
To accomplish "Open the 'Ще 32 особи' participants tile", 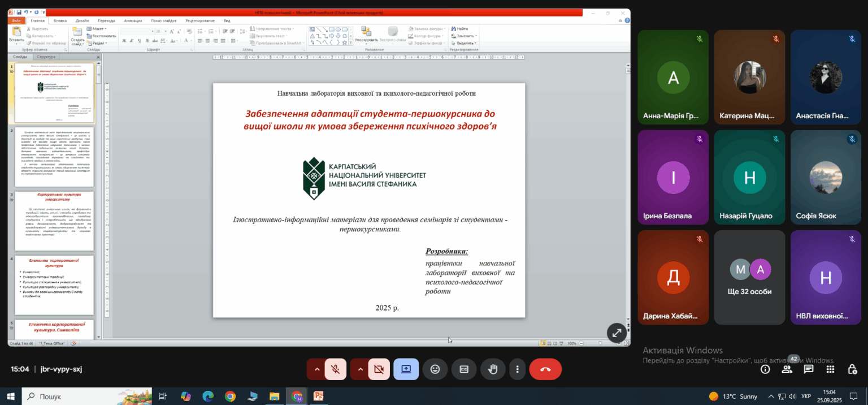I will pyautogui.click(x=749, y=277).
